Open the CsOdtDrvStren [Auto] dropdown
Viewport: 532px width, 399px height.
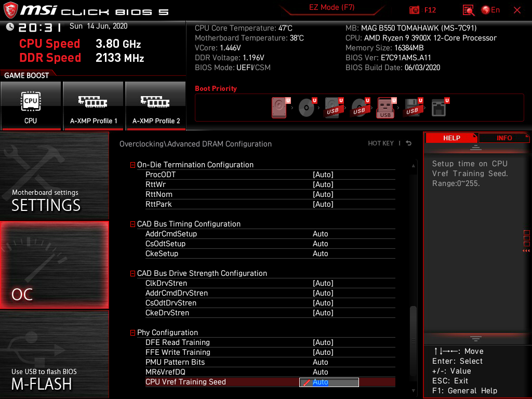pyautogui.click(x=323, y=303)
